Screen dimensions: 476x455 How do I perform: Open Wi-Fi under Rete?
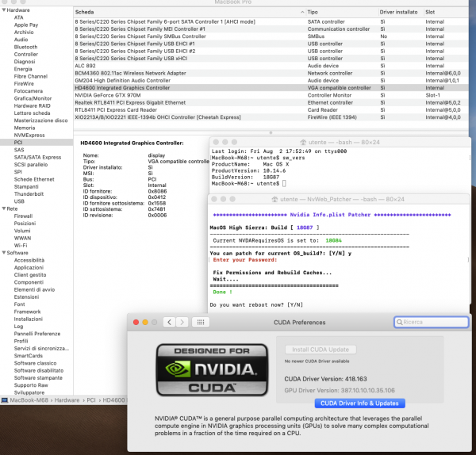point(21,246)
